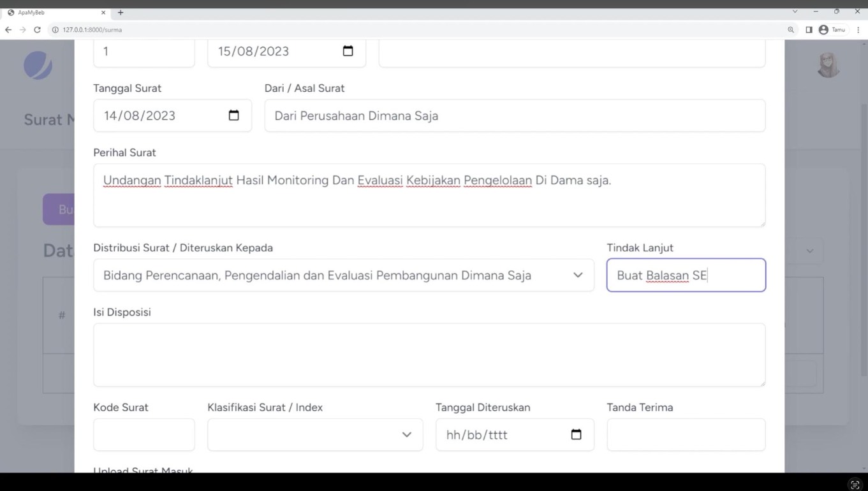Click the "Tanda Terima" label

[640, 407]
